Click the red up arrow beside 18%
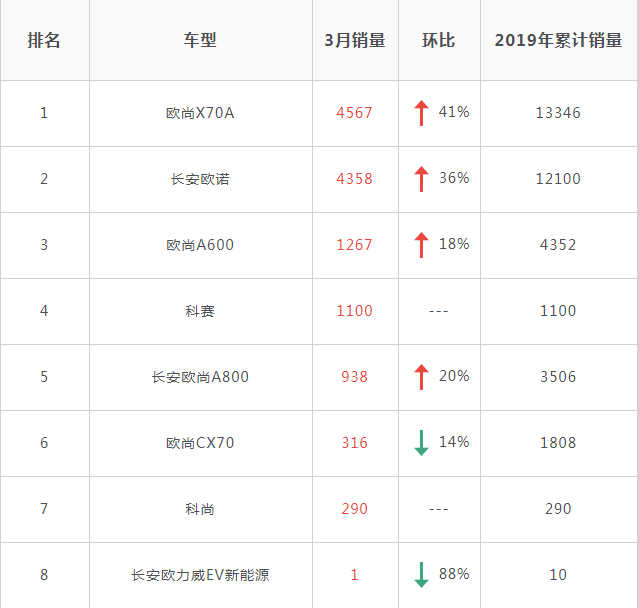This screenshot has height=608, width=639. tap(421, 245)
